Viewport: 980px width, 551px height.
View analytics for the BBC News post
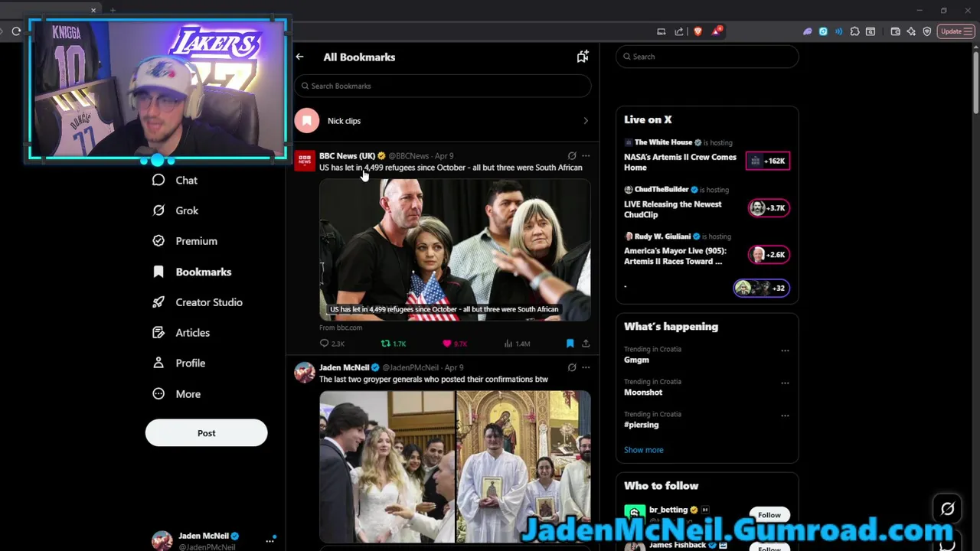517,344
